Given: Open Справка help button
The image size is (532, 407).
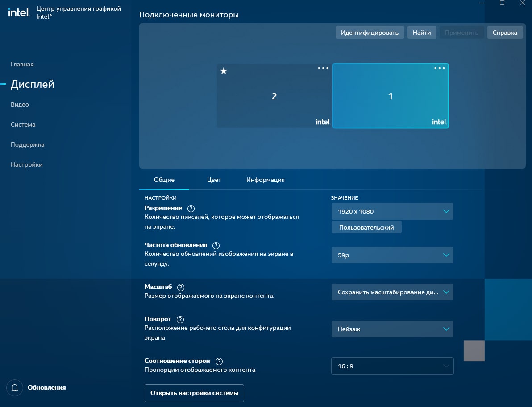Looking at the screenshot, I should click(505, 33).
